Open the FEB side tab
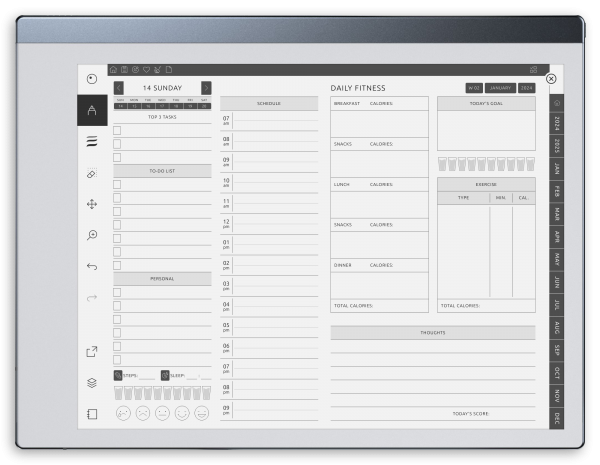This screenshot has width=600, height=465. pyautogui.click(x=557, y=191)
